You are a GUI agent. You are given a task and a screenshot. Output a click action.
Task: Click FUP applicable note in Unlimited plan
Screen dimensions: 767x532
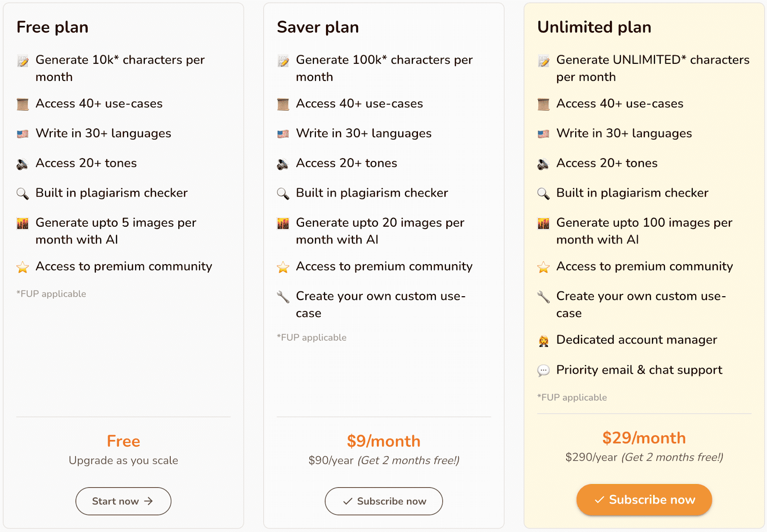[572, 397]
